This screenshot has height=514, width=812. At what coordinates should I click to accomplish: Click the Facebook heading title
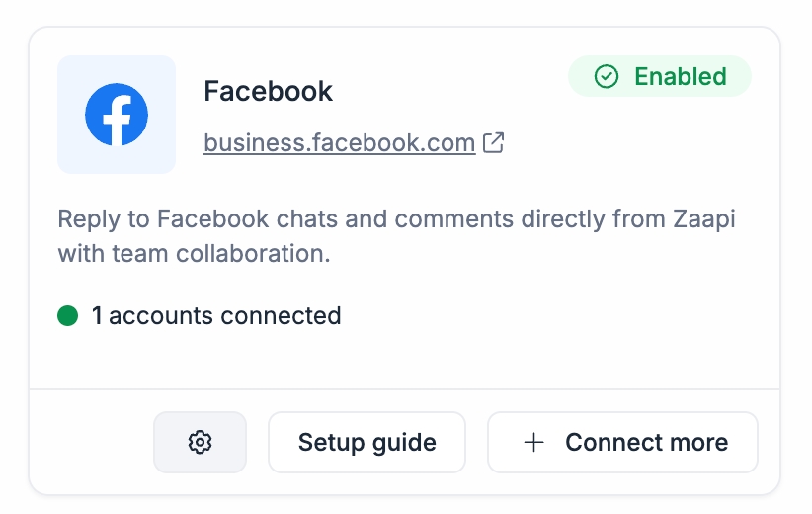tap(268, 92)
